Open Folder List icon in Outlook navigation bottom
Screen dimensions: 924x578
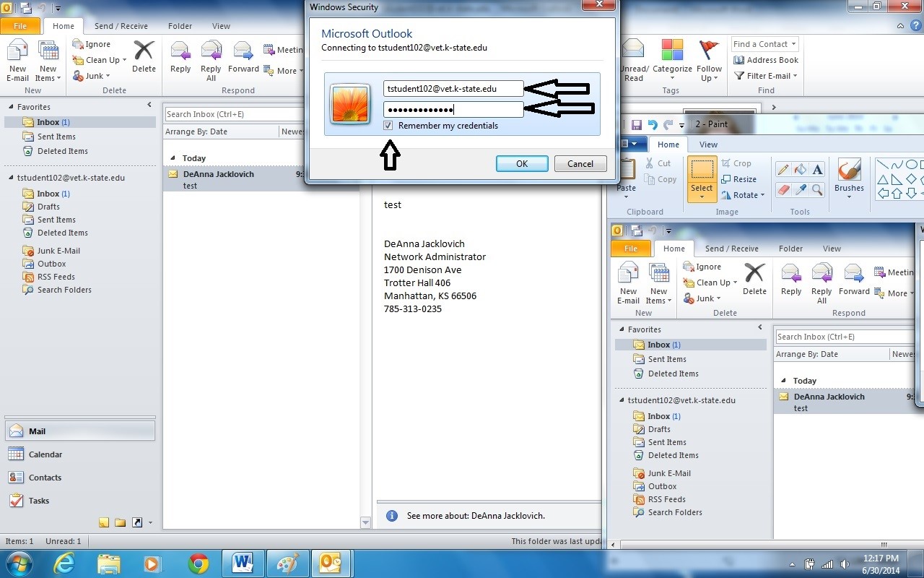tap(120, 522)
